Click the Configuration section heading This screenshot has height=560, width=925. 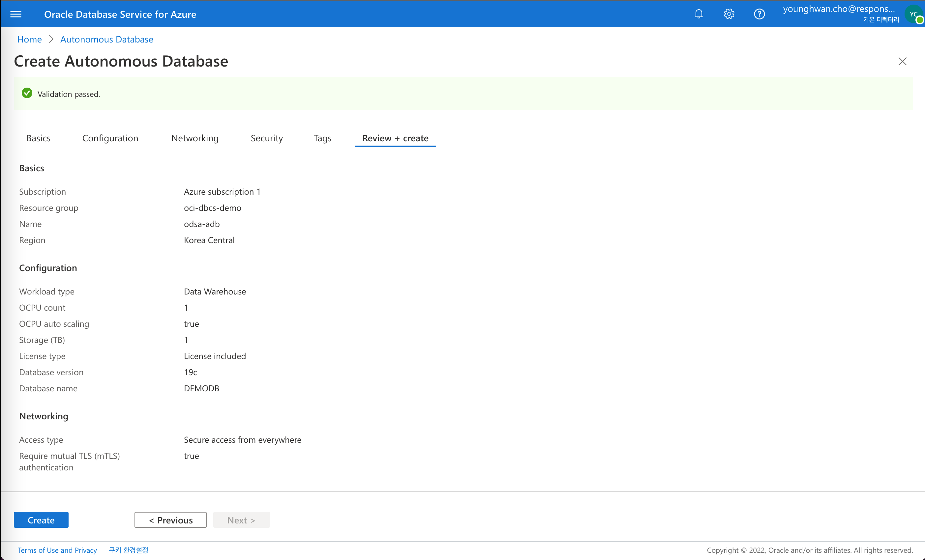coord(48,268)
